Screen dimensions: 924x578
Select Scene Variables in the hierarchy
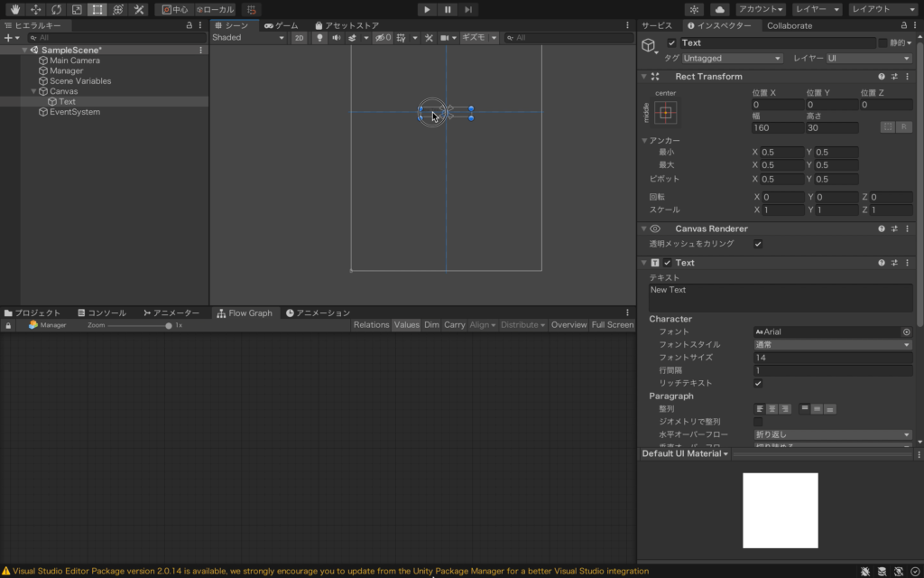80,80
